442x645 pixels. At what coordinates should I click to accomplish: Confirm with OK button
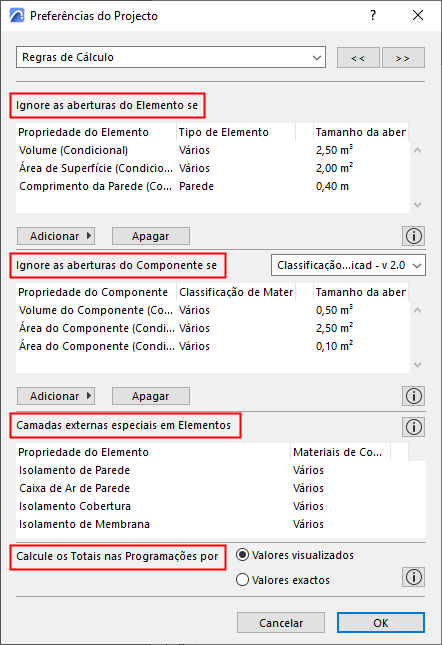(x=381, y=623)
